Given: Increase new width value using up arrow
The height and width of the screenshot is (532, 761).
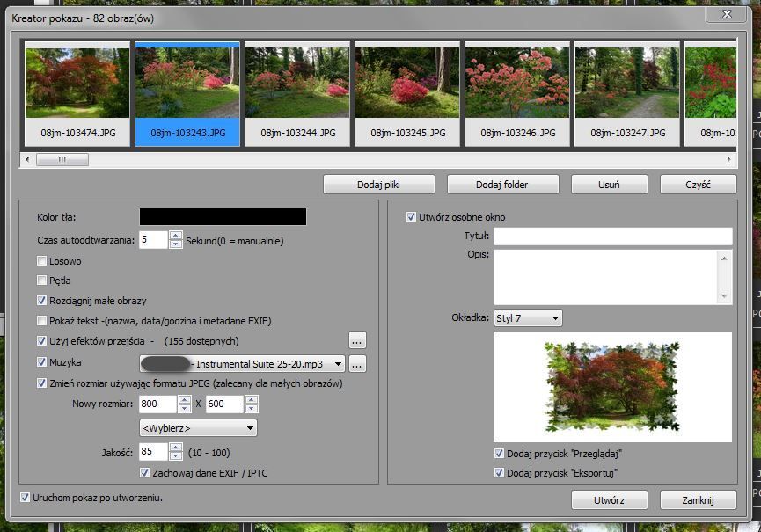Looking at the screenshot, I should click(184, 400).
